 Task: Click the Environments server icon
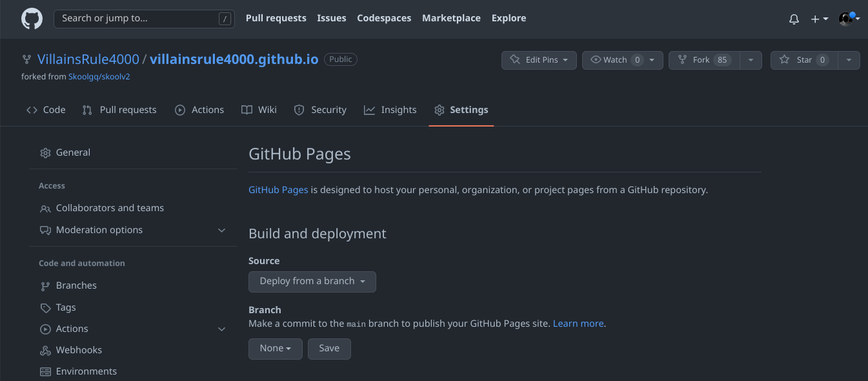[x=45, y=372]
